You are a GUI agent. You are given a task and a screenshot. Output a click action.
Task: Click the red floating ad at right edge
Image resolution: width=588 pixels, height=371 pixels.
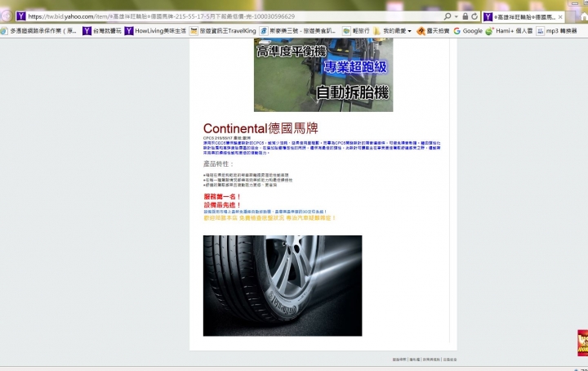click(583, 343)
